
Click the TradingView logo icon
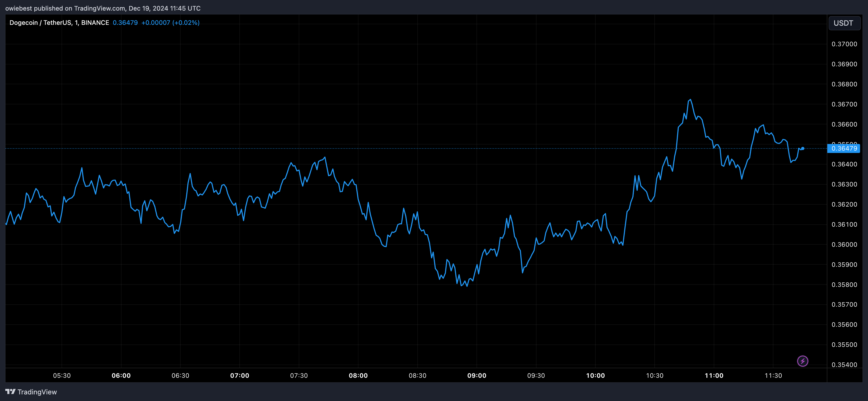point(11,391)
